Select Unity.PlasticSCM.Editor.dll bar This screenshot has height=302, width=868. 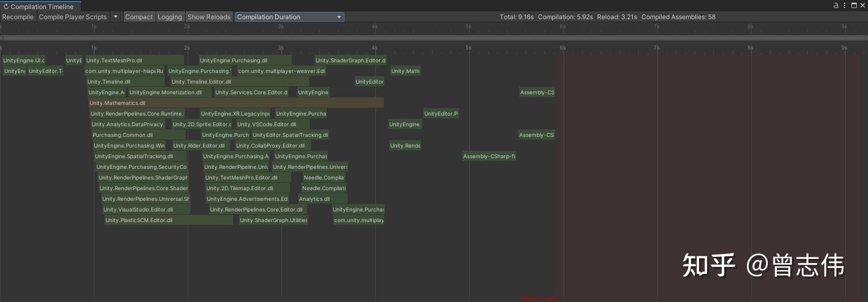(x=168, y=220)
